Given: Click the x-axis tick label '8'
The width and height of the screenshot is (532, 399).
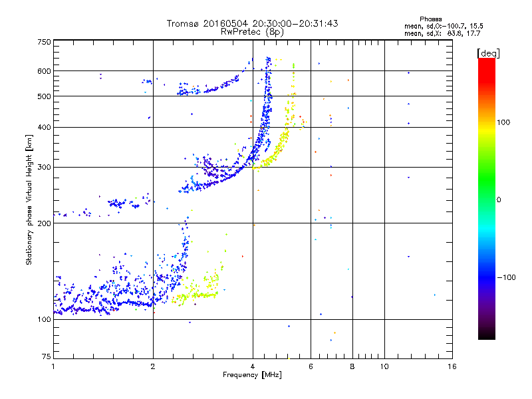Looking at the screenshot, I should point(352,366).
